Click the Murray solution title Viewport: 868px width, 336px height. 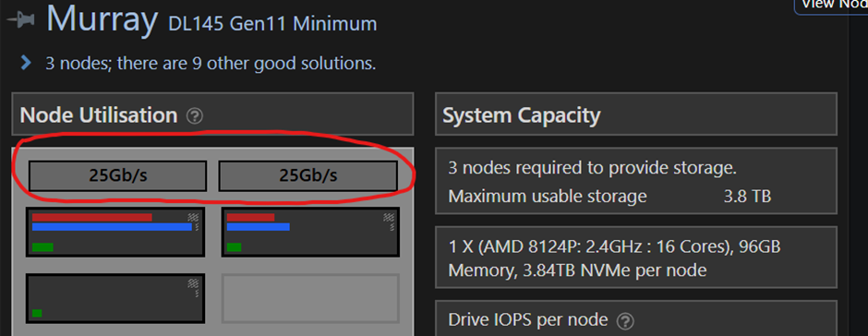[102, 18]
